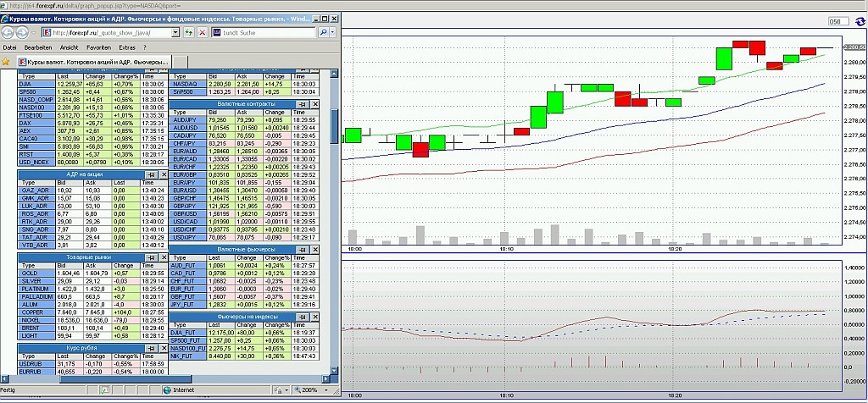868x403 pixels.
Task: Select the VTB_ADR row
Action: (x=93, y=245)
